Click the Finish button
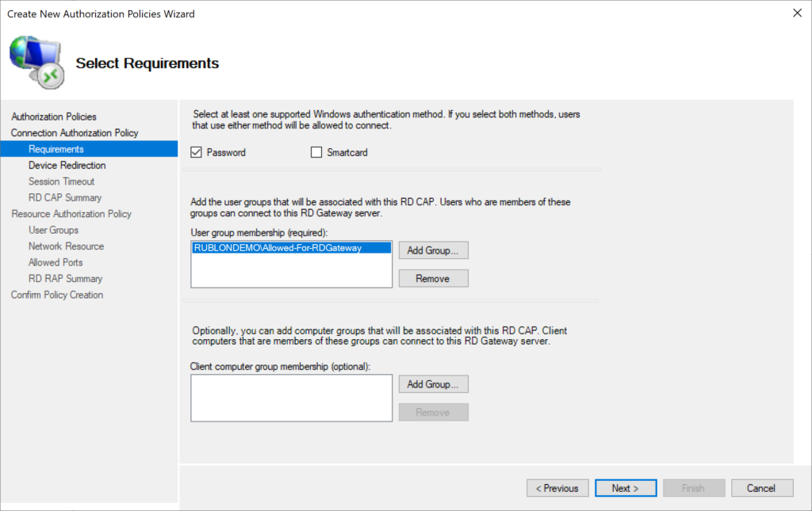 pos(693,488)
